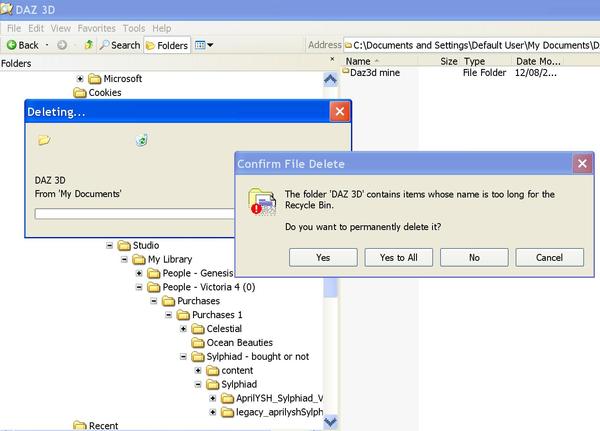
Task: Click No in Confirm File Delete
Action: 474,258
